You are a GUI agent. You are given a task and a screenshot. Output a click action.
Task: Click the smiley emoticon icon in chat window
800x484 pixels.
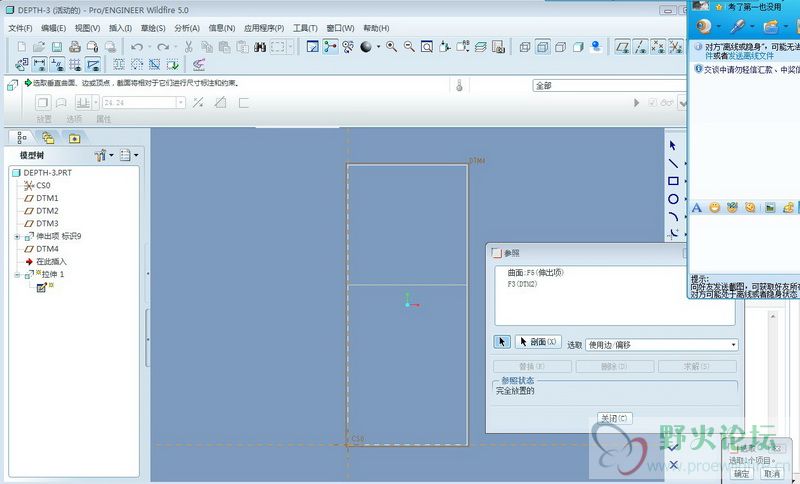715,207
